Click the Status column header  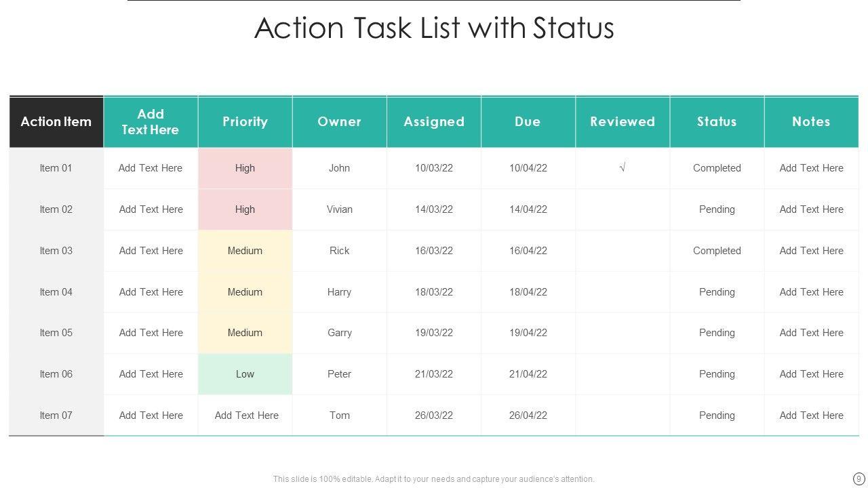pos(717,122)
